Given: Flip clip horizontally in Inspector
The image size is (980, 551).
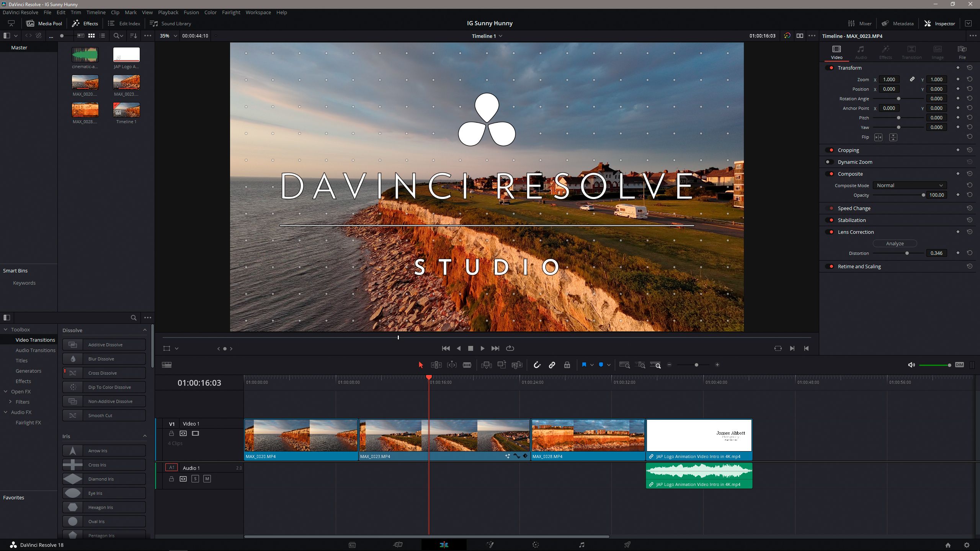Looking at the screenshot, I should coord(878,137).
